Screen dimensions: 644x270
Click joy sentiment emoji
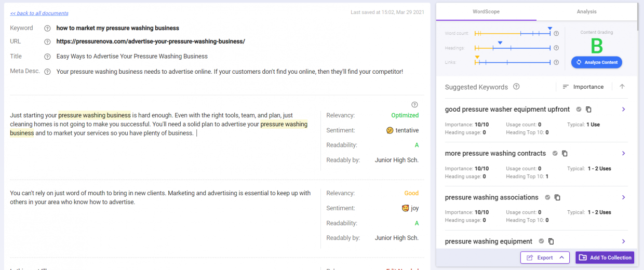(x=405, y=208)
